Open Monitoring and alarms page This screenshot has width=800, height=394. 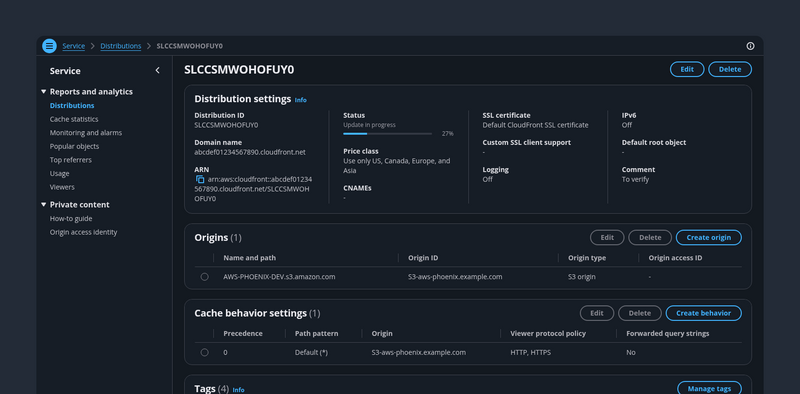86,133
